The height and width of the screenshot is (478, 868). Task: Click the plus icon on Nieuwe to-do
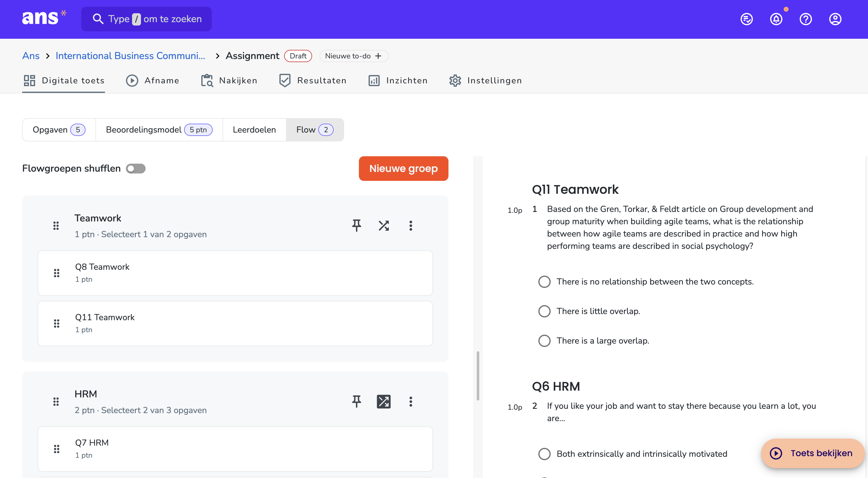pyautogui.click(x=378, y=56)
